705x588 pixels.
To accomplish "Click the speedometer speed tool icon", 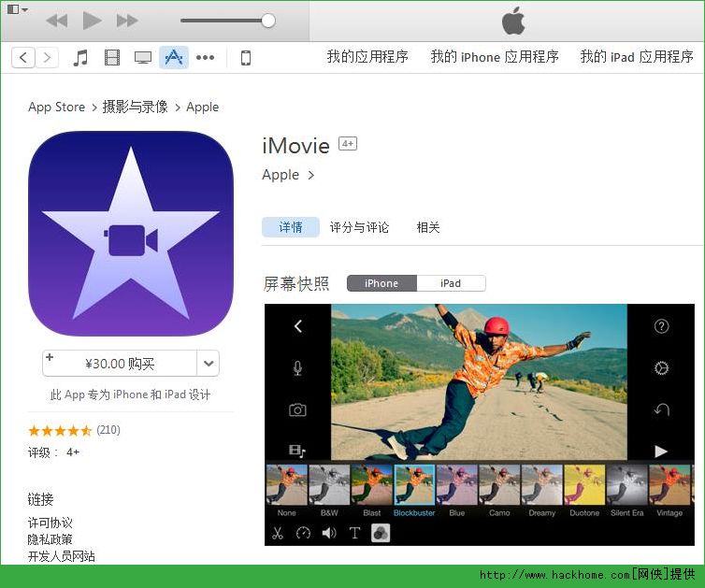I will (x=304, y=533).
